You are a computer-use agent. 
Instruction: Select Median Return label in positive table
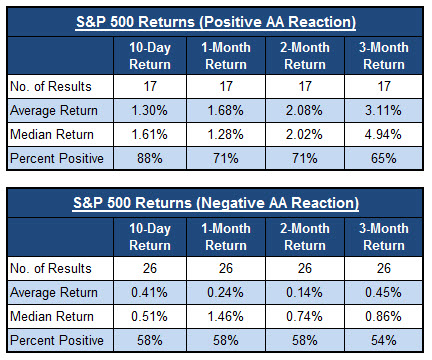52,134
